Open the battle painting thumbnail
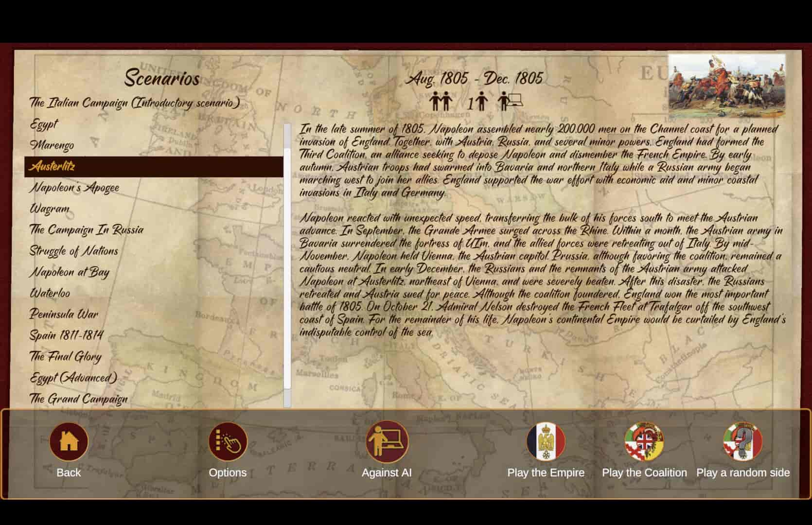The width and height of the screenshot is (812, 525). (x=726, y=86)
